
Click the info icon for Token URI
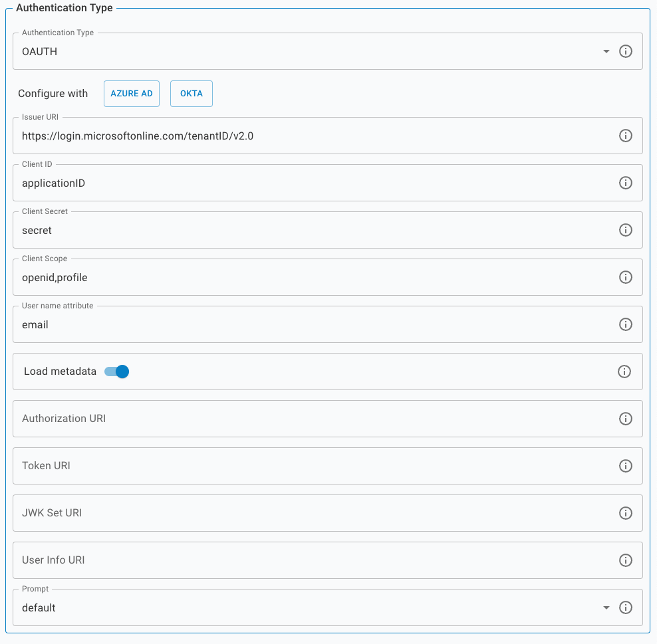(625, 466)
